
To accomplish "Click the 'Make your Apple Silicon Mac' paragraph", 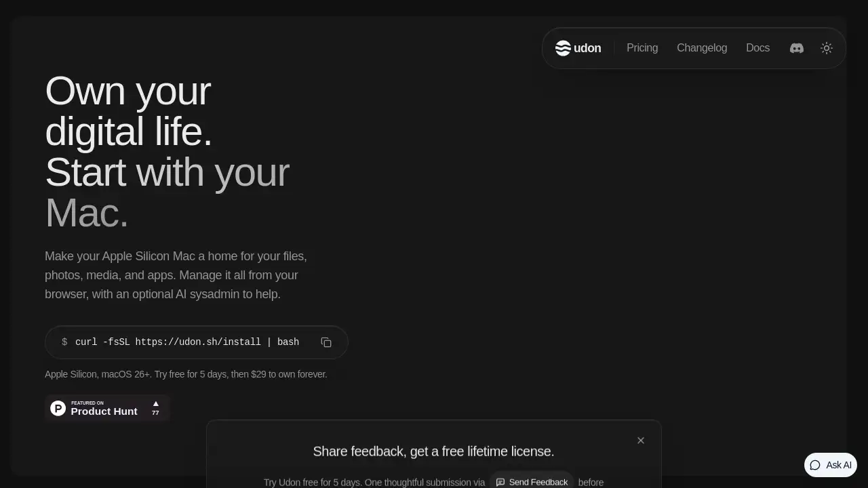I will click(x=176, y=275).
